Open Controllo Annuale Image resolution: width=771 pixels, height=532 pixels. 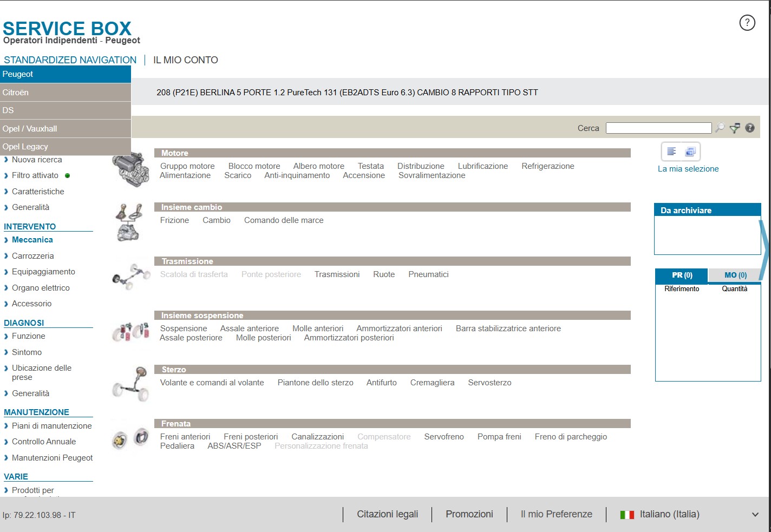[x=44, y=442]
